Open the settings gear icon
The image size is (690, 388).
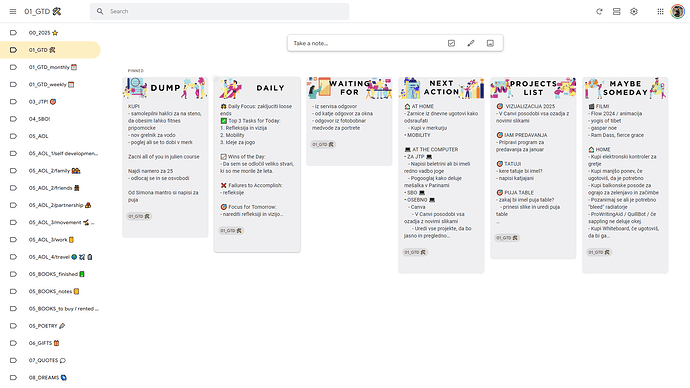click(634, 11)
